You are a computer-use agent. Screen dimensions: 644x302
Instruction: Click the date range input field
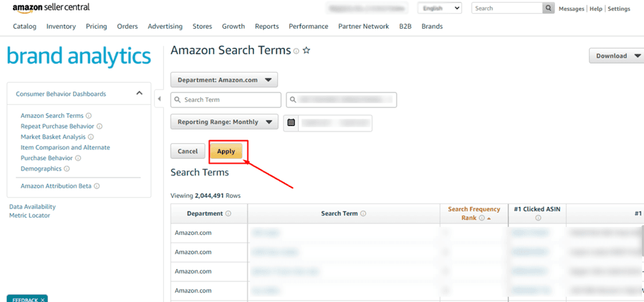pos(336,123)
